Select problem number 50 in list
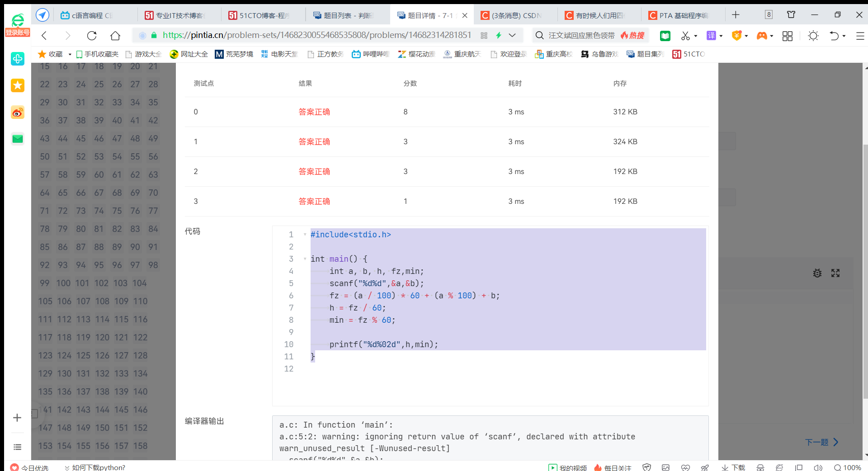The height and width of the screenshot is (471, 868). pos(45,156)
